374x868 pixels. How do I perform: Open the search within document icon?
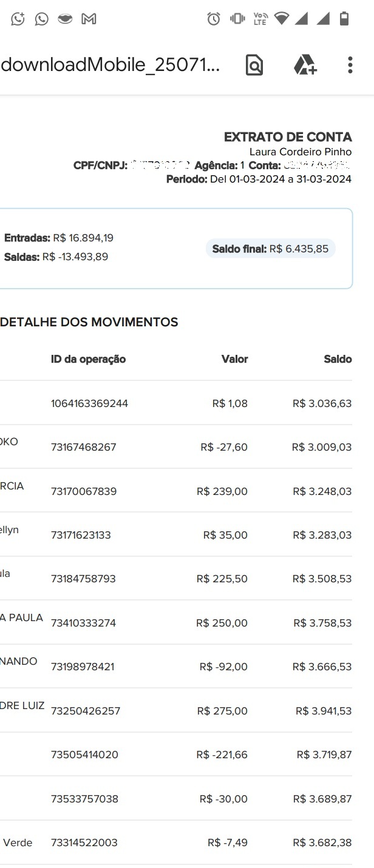pyautogui.click(x=256, y=64)
